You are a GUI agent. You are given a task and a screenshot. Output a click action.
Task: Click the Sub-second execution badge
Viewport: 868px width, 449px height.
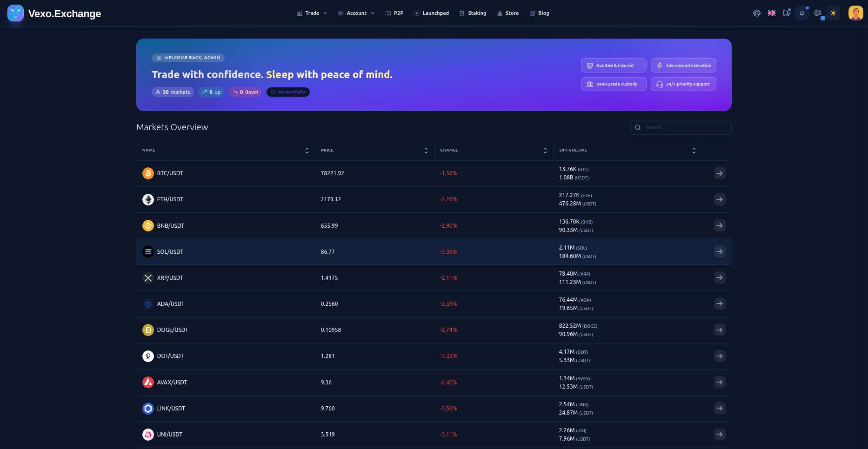tap(683, 66)
